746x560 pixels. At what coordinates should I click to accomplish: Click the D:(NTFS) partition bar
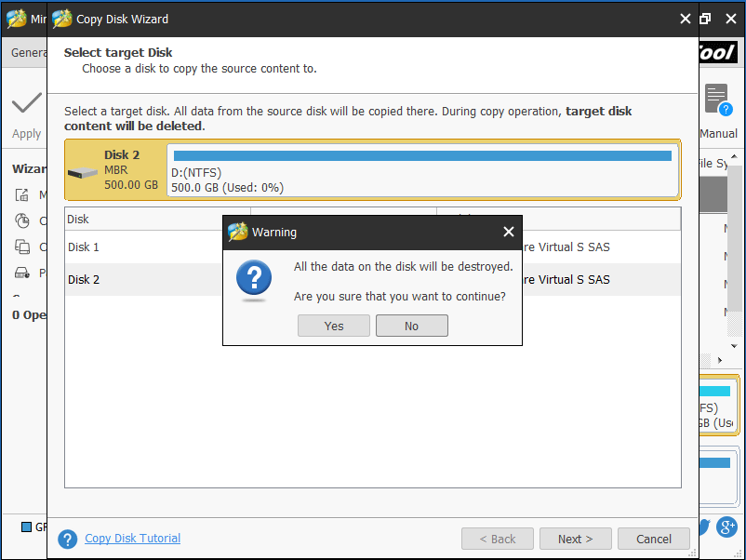point(422,155)
